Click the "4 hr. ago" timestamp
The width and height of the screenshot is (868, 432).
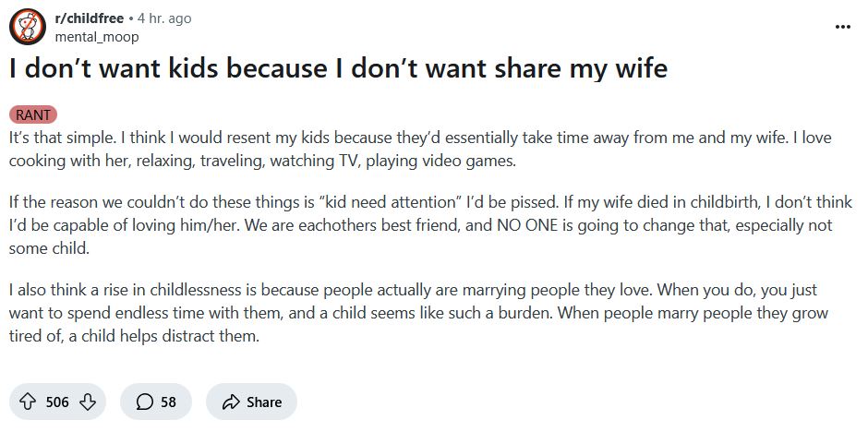pos(164,18)
